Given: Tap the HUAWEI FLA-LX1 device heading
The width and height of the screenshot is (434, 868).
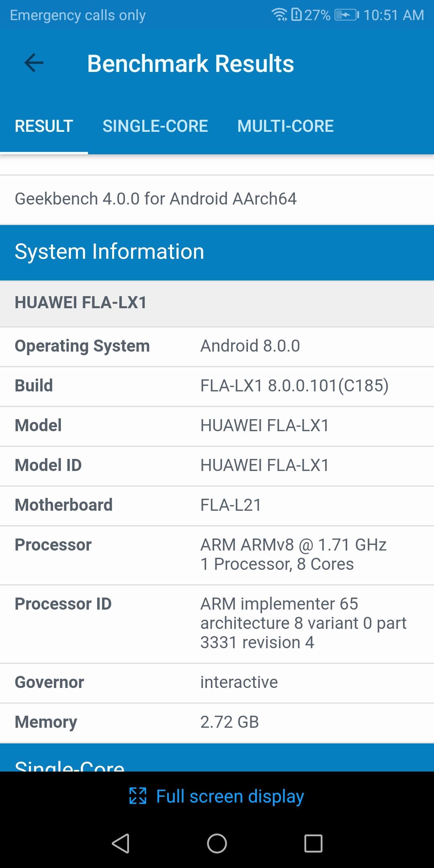Looking at the screenshot, I should pyautogui.click(x=81, y=303).
